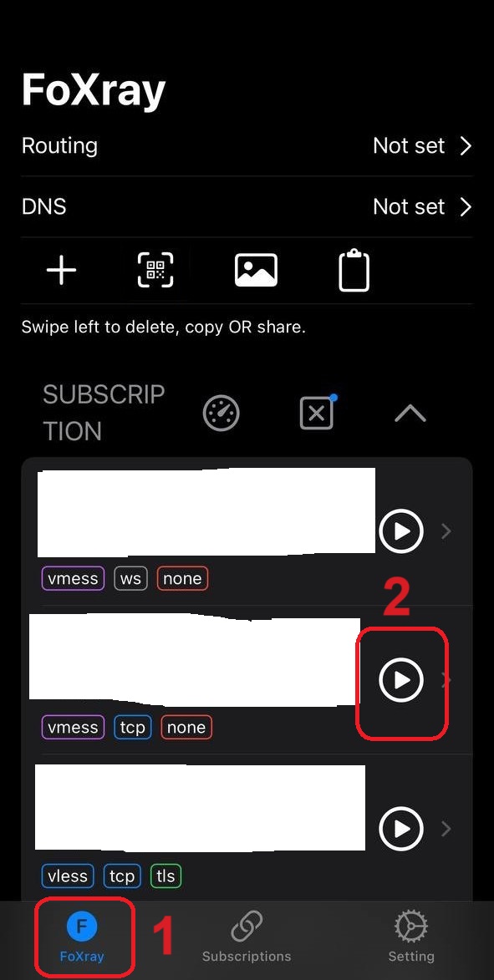This screenshot has width=494, height=980.
Task: Start the vmess tcp server connection
Action: coord(401,679)
